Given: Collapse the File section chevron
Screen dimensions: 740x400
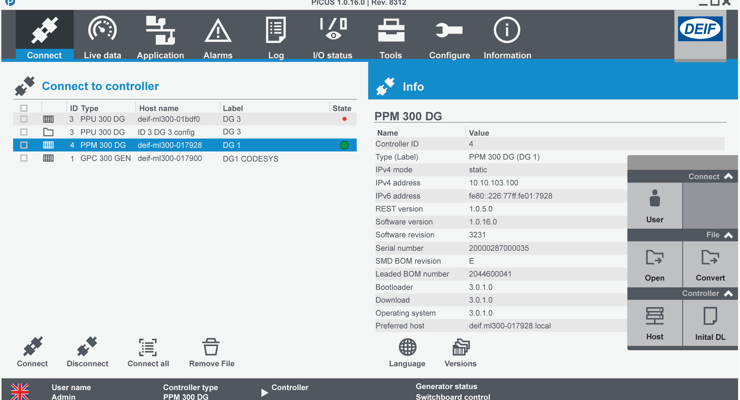Looking at the screenshot, I should 728,235.
